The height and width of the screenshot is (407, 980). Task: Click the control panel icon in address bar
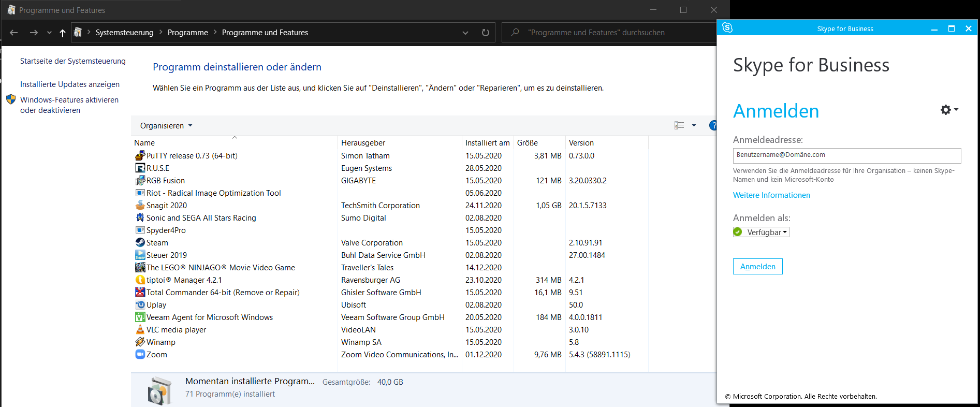[x=78, y=33]
